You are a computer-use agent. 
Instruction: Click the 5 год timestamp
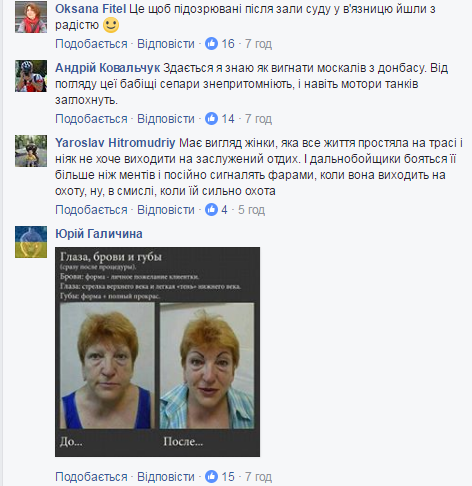coord(251,210)
